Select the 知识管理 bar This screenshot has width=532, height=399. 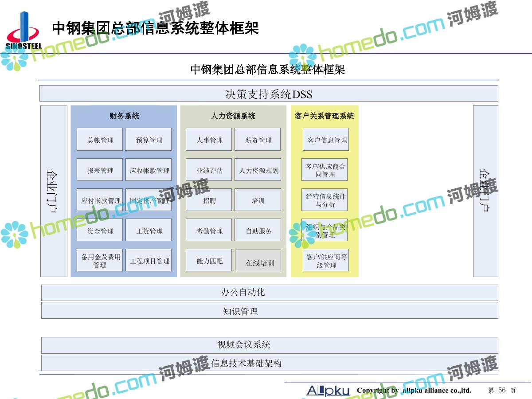tap(270, 311)
